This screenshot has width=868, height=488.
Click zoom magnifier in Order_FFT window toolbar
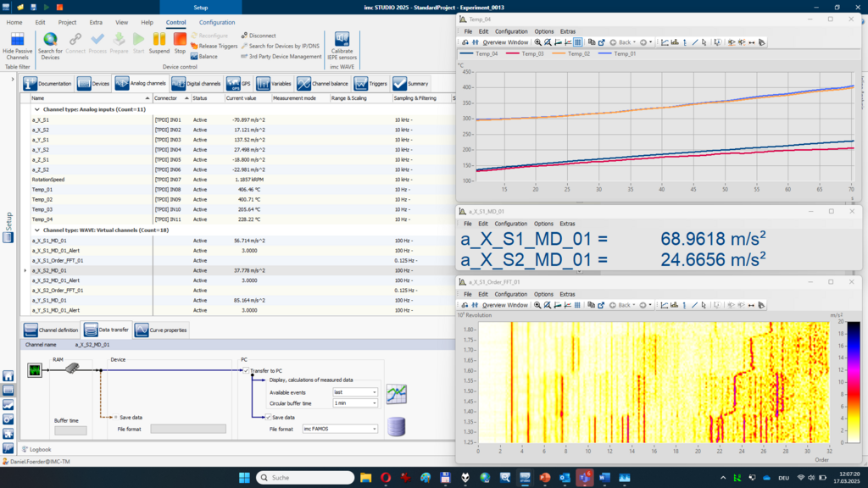coord(537,305)
